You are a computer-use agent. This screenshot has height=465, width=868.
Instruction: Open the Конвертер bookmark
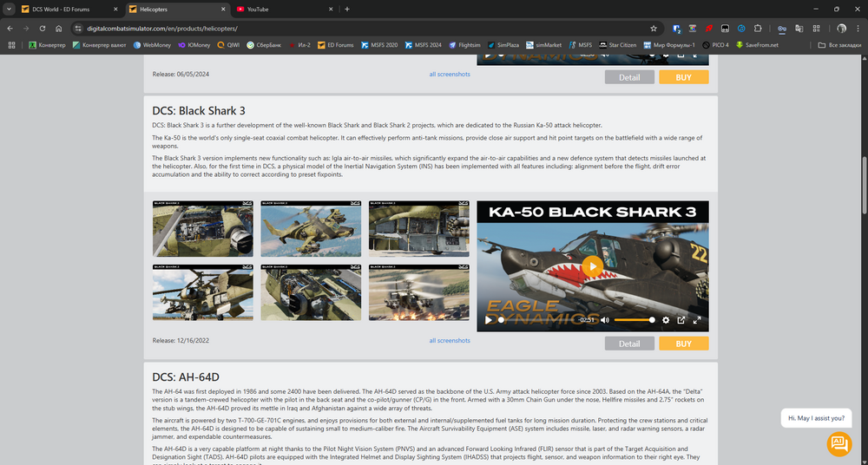coord(47,45)
